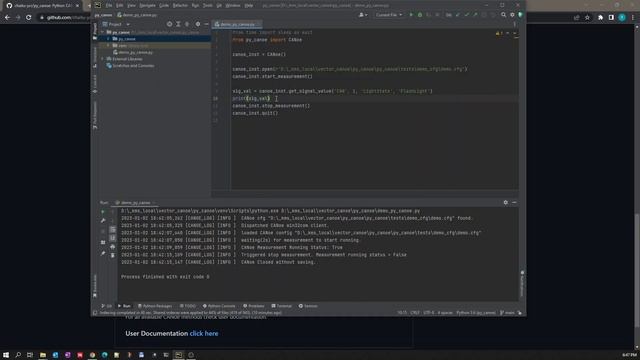Open Services tool window tab
The height and width of the screenshot is (360, 640).
308,306
